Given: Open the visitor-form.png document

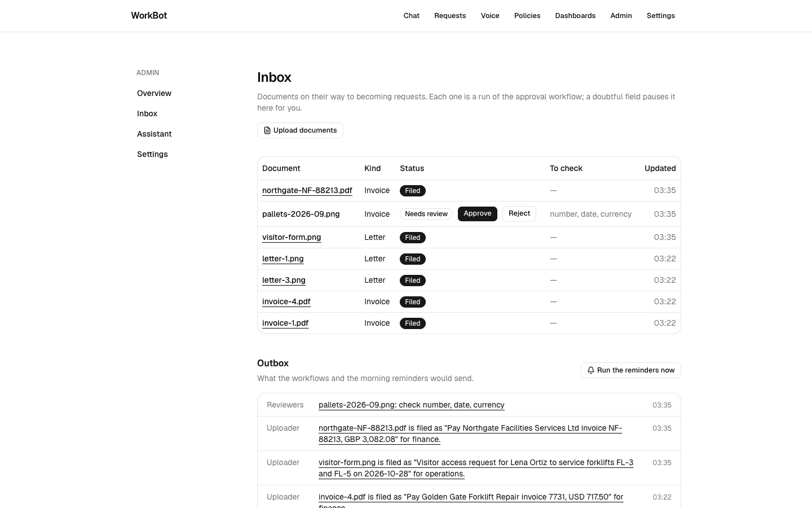Looking at the screenshot, I should coord(292,238).
